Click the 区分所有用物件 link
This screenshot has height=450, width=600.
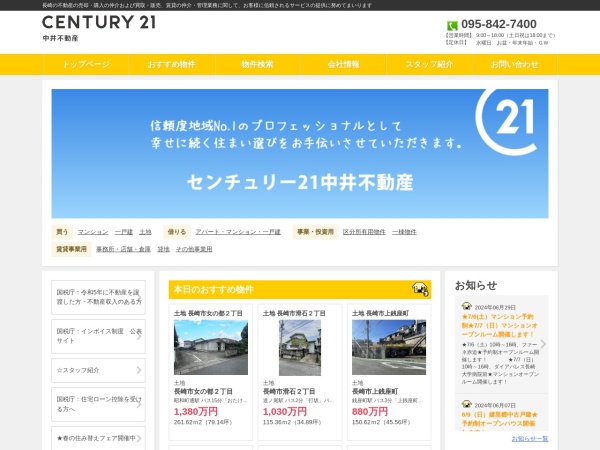364,232
